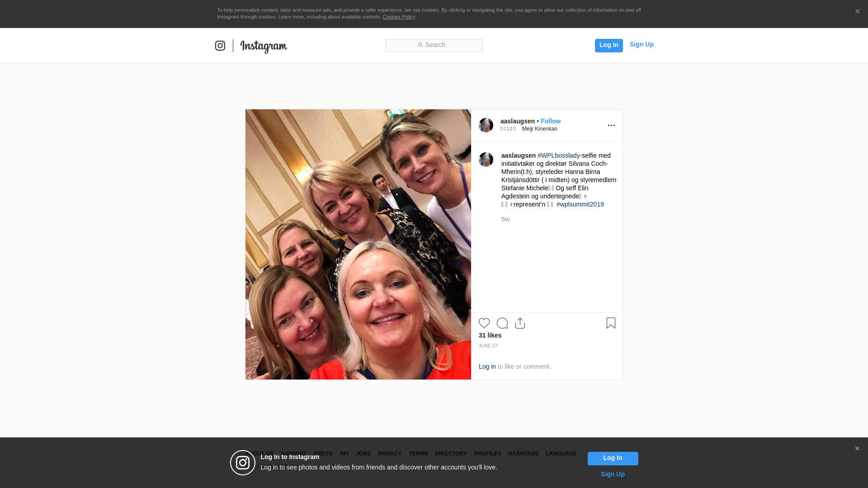
Task: Open the Cookies Policy link
Action: coord(398,17)
